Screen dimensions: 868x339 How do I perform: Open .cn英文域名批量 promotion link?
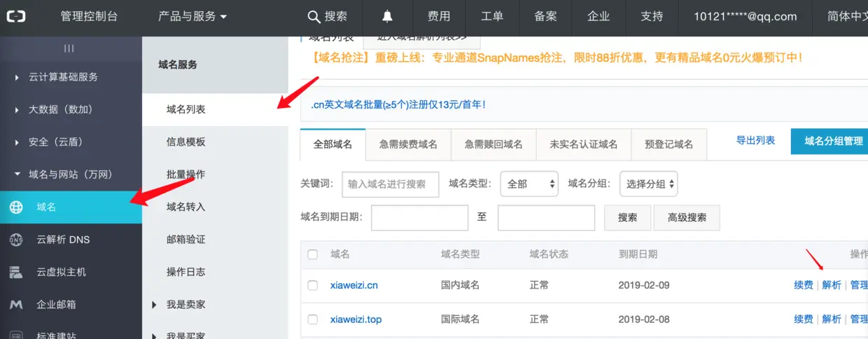(398, 104)
